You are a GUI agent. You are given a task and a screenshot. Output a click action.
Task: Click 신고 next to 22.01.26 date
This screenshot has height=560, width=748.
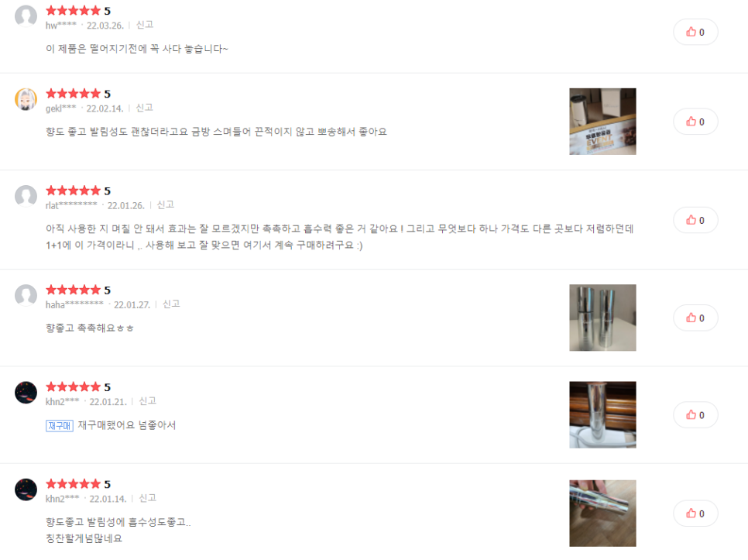165,204
